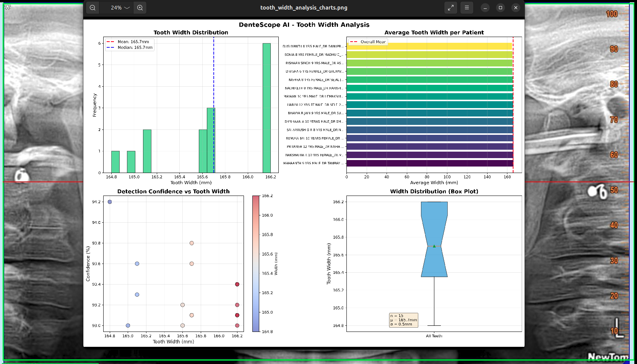Click the scatter point at 94.2 confidence
Image resolution: width=637 pixels, height=364 pixels.
point(110,202)
